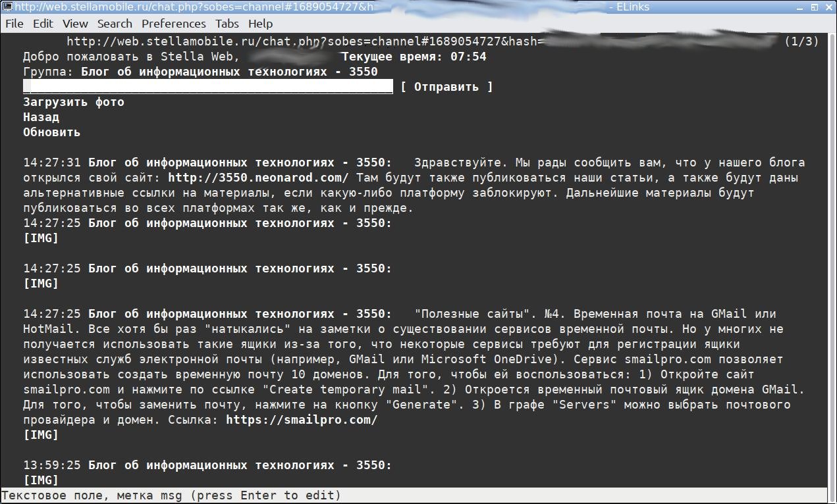Screen dimensions: 837x504
Task: Open the https://smailpro.com/ link
Action: (x=302, y=420)
